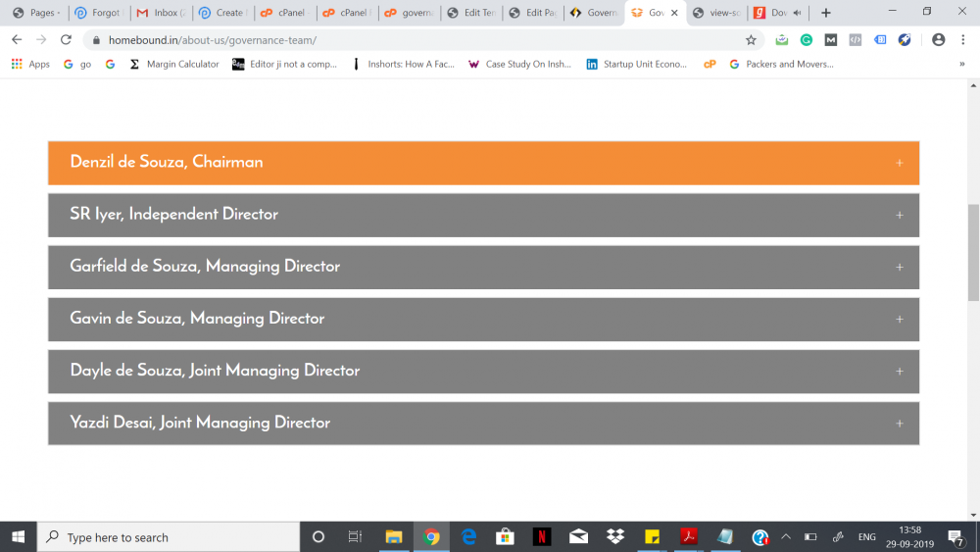The height and width of the screenshot is (552, 980).
Task: Open the Packers and Movers bookmark
Action: click(781, 65)
